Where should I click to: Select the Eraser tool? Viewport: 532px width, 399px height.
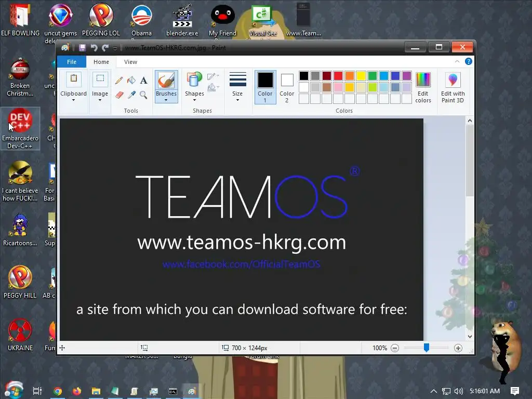119,95
